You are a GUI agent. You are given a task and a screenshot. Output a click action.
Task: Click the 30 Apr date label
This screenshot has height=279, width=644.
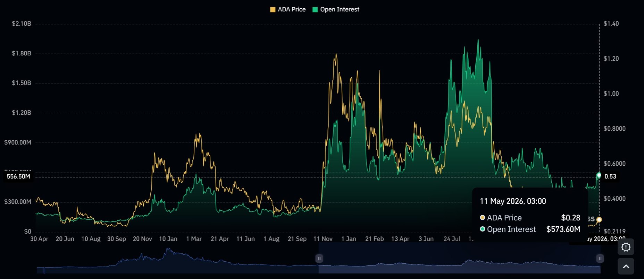[39, 239]
